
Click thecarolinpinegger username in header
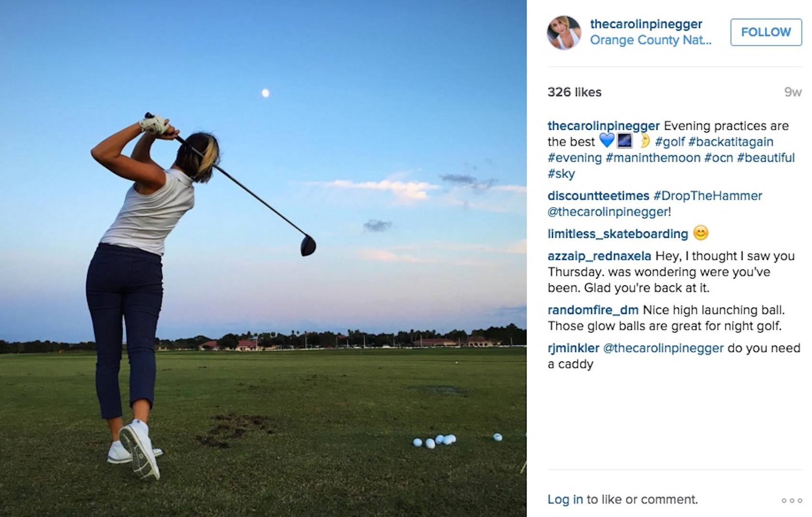pyautogui.click(x=646, y=24)
